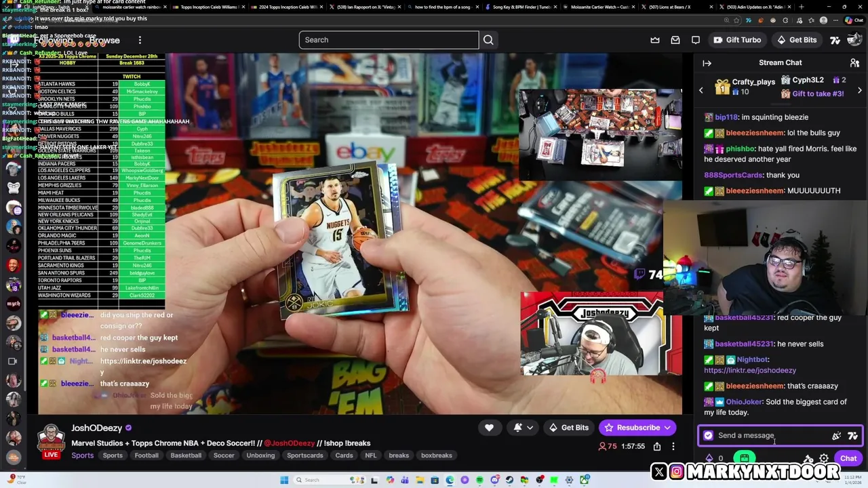Open the stream more options menu
868x488 pixels.
pyautogui.click(x=673, y=446)
